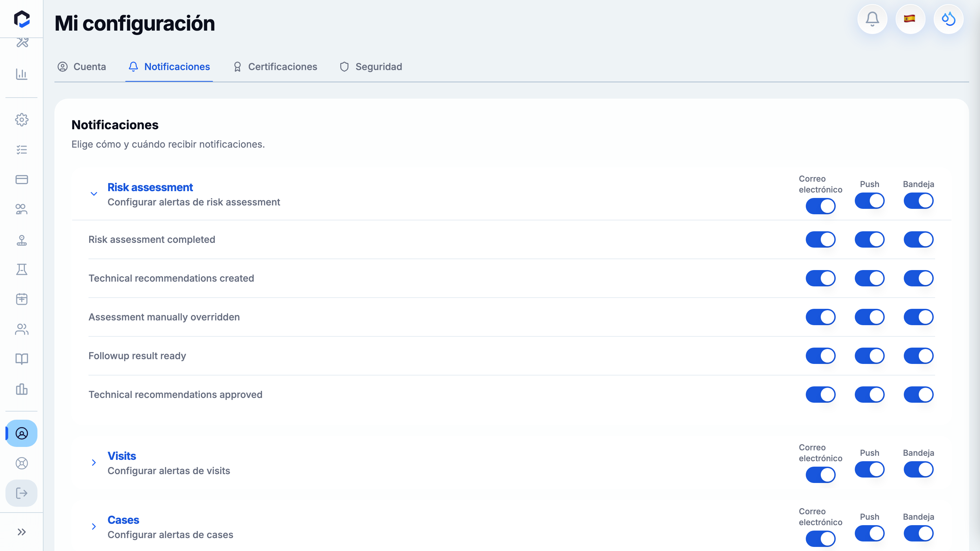Toggle Risk assessment group email switch
The width and height of the screenshot is (980, 551).
(x=821, y=206)
